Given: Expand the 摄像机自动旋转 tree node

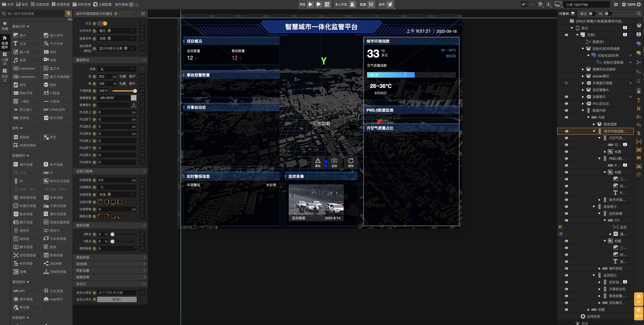Looking at the screenshot, I should click(x=583, y=69).
